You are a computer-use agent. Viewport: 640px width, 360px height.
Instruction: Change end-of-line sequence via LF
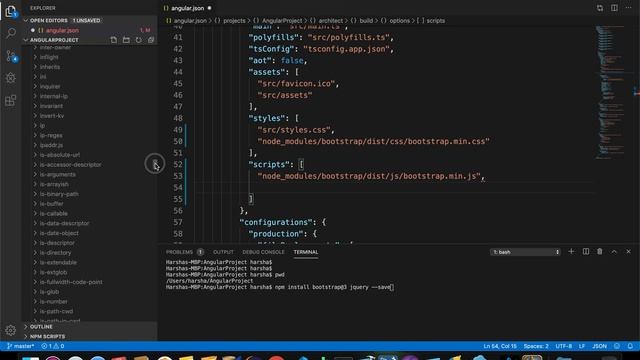[x=582, y=346]
